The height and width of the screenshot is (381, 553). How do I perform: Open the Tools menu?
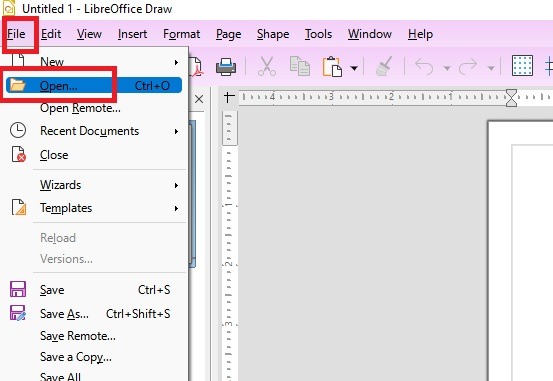tap(318, 34)
